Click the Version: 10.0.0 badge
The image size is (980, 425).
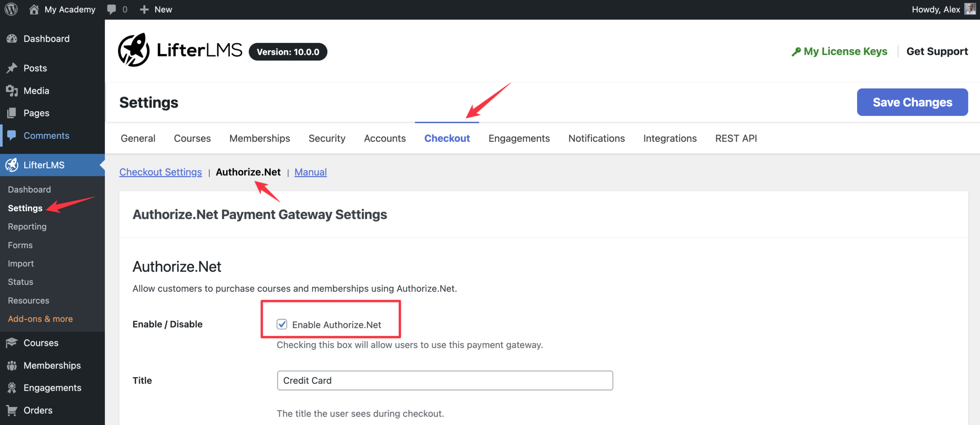[x=288, y=52]
